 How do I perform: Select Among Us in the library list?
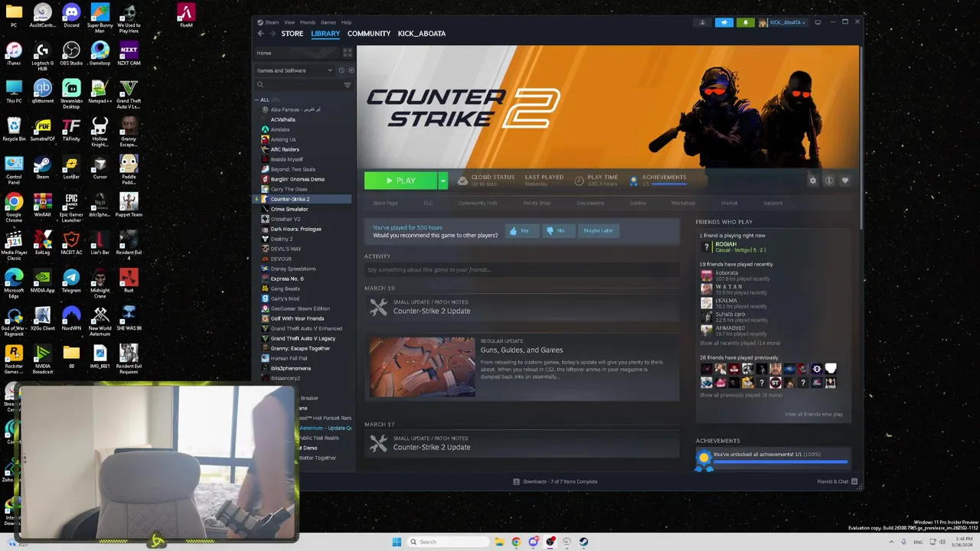point(283,139)
